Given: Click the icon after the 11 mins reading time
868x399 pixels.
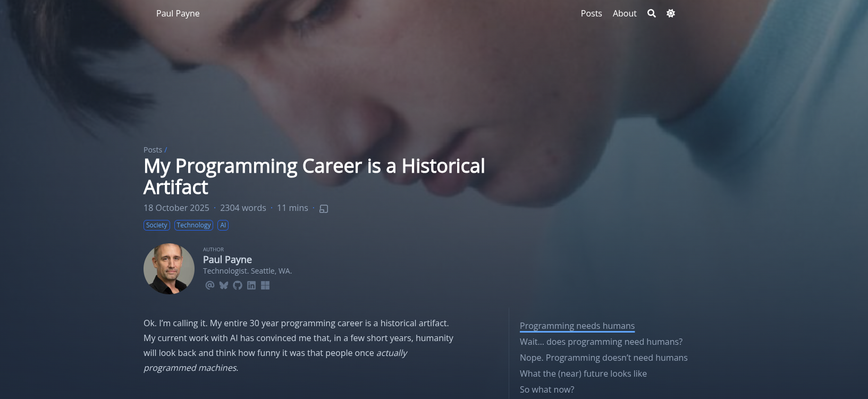Looking at the screenshot, I should point(324,209).
